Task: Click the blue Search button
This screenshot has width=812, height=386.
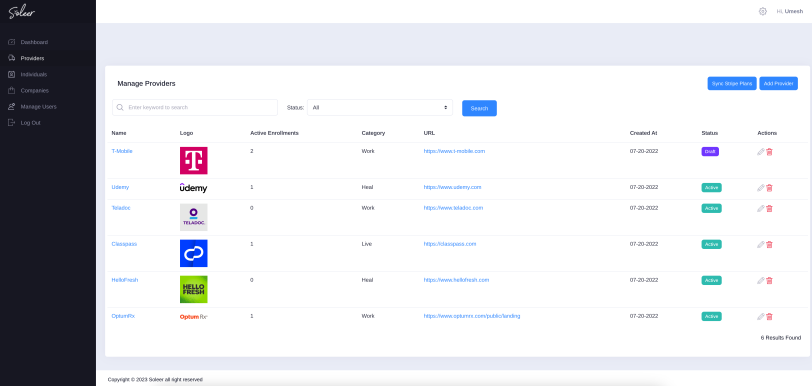Action: (479, 108)
